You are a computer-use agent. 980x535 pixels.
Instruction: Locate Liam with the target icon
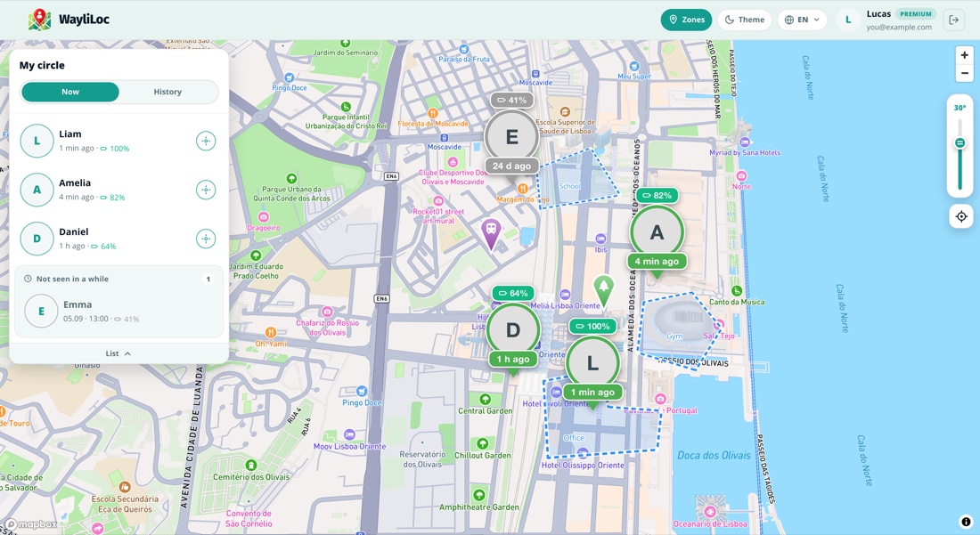[x=206, y=141]
